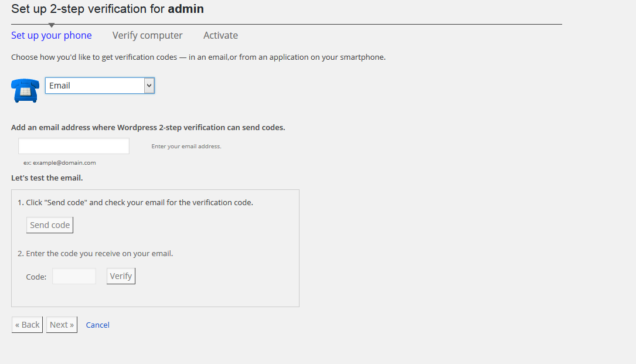Click the "Set up 2-step verification" heading
Viewport: 636px width, 364px height.
click(x=107, y=9)
